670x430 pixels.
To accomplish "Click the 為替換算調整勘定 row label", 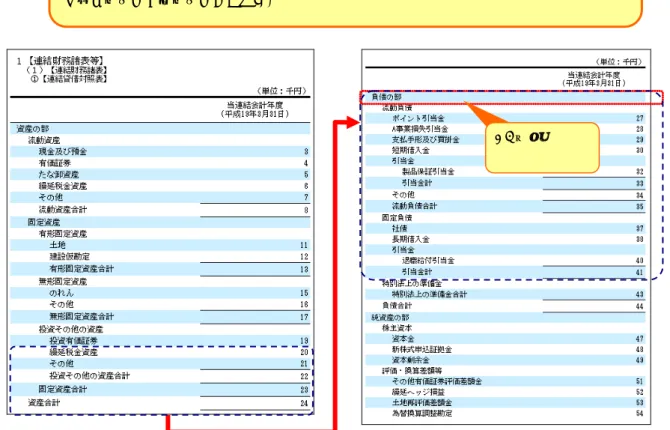I will pos(422,413).
